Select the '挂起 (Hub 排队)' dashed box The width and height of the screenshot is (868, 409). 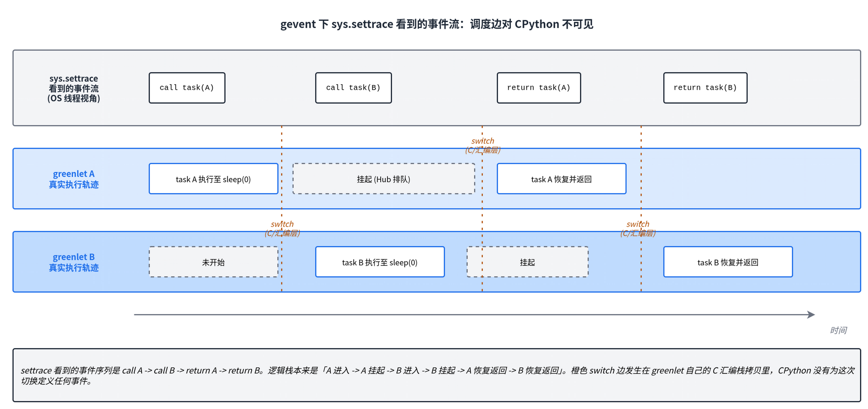pos(384,179)
